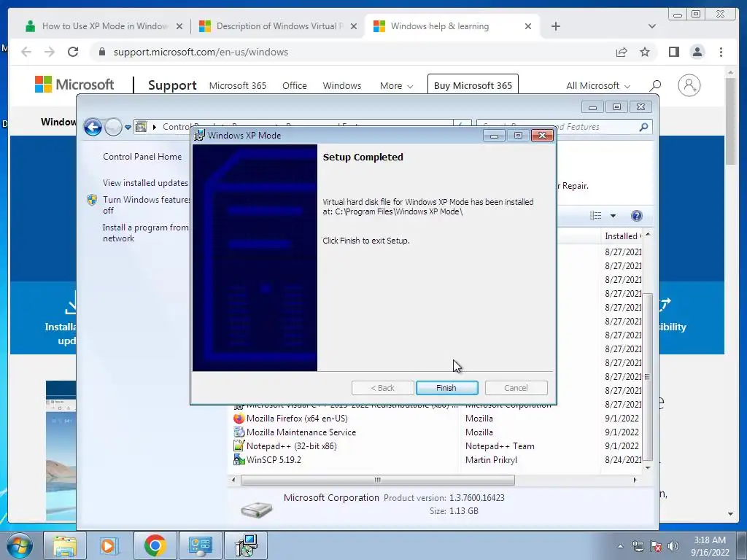Click the Windows XP Mode title icon
The image size is (747, 560).
coord(200,135)
